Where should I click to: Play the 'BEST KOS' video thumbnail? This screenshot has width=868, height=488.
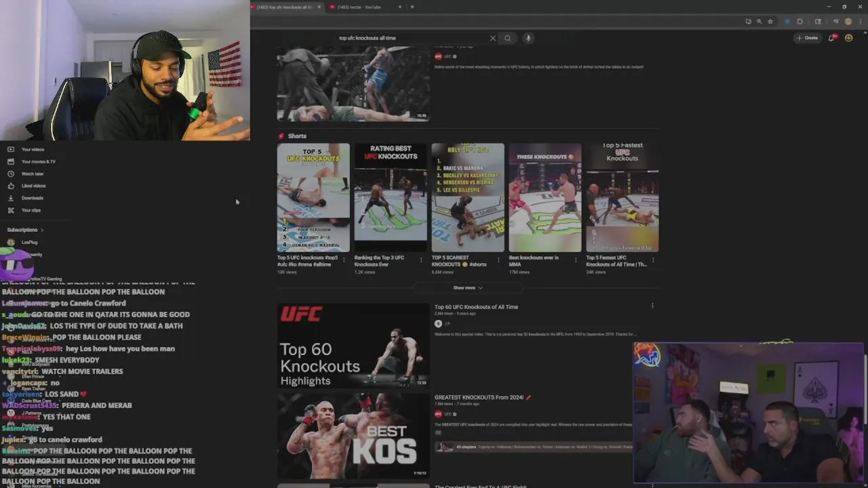tap(353, 434)
